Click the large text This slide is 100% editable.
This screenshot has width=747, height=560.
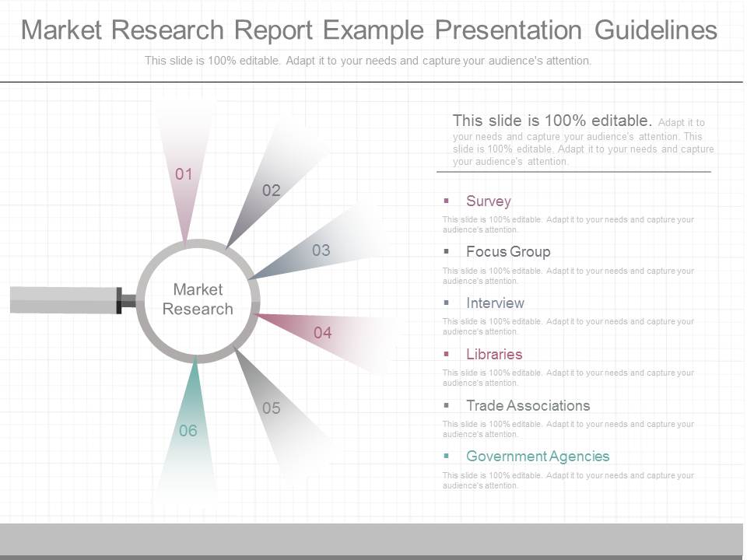point(552,121)
